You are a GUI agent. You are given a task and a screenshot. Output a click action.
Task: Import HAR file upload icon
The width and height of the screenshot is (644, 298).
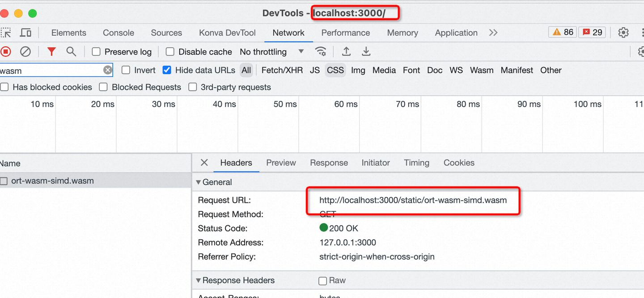tap(346, 52)
